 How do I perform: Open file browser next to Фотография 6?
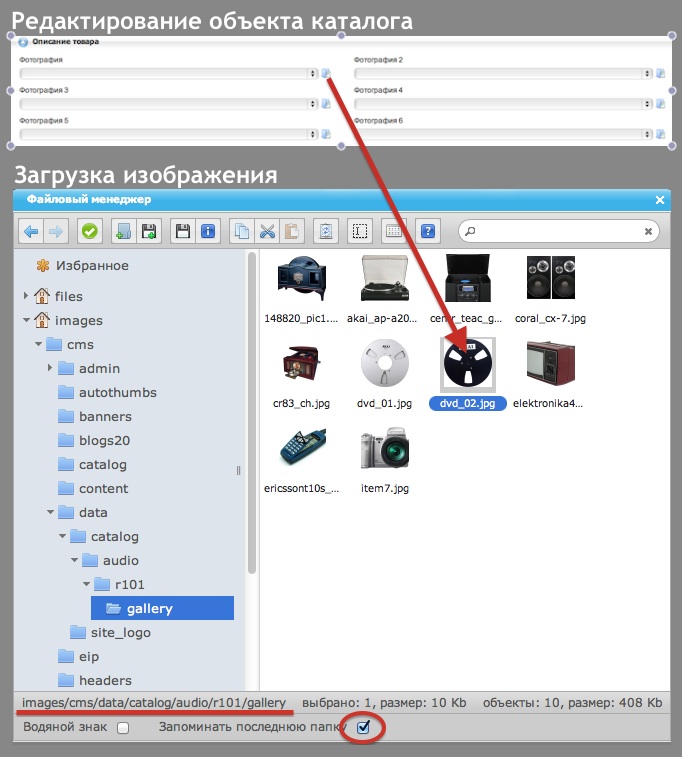tap(661, 134)
